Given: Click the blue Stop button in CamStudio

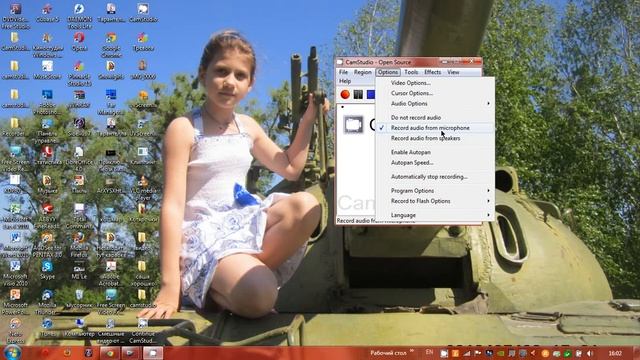Looking at the screenshot, I should tap(371, 94).
